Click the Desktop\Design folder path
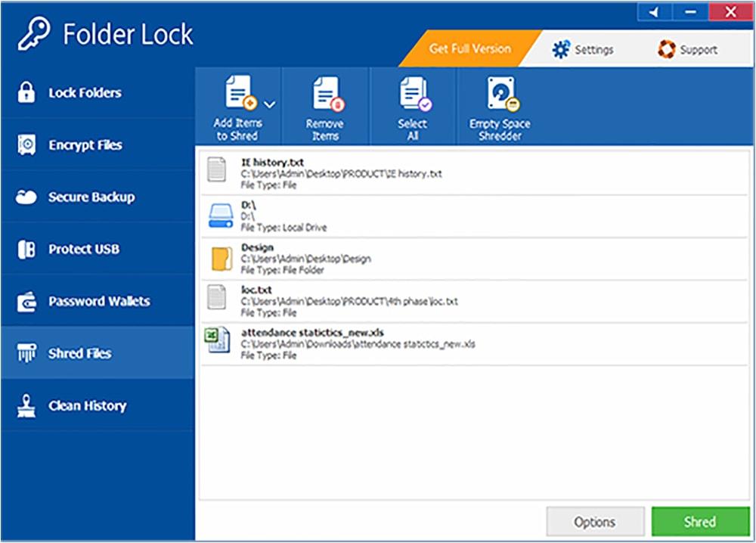 coord(305,259)
